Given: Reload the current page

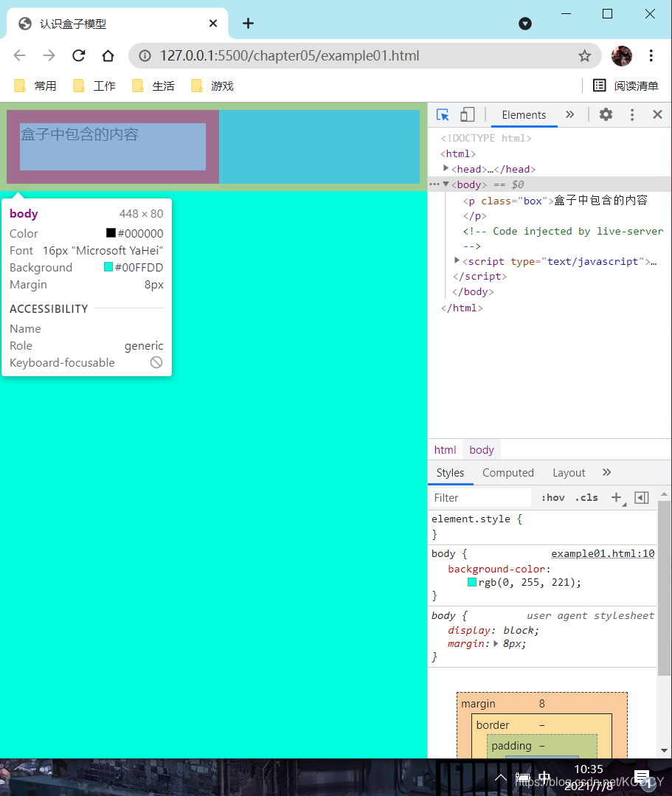Looking at the screenshot, I should [x=79, y=55].
